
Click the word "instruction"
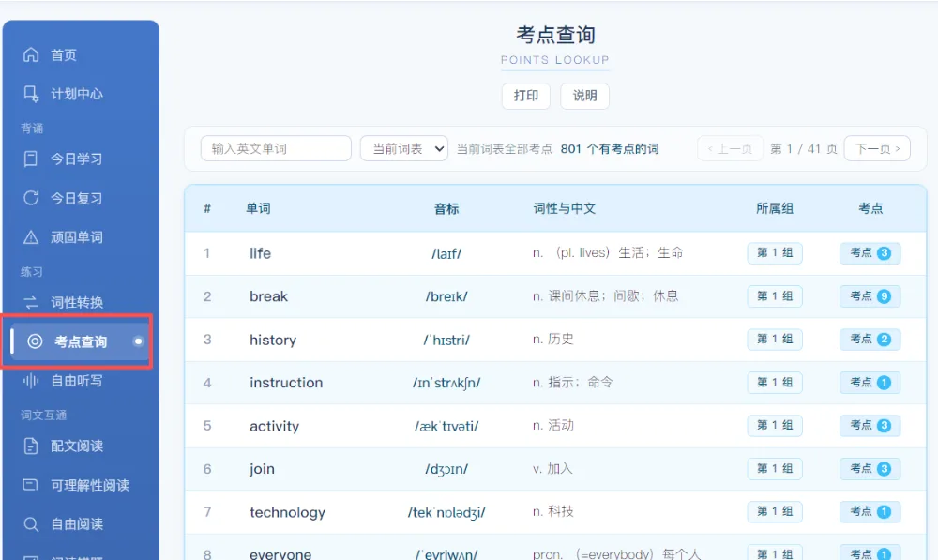pyautogui.click(x=286, y=383)
